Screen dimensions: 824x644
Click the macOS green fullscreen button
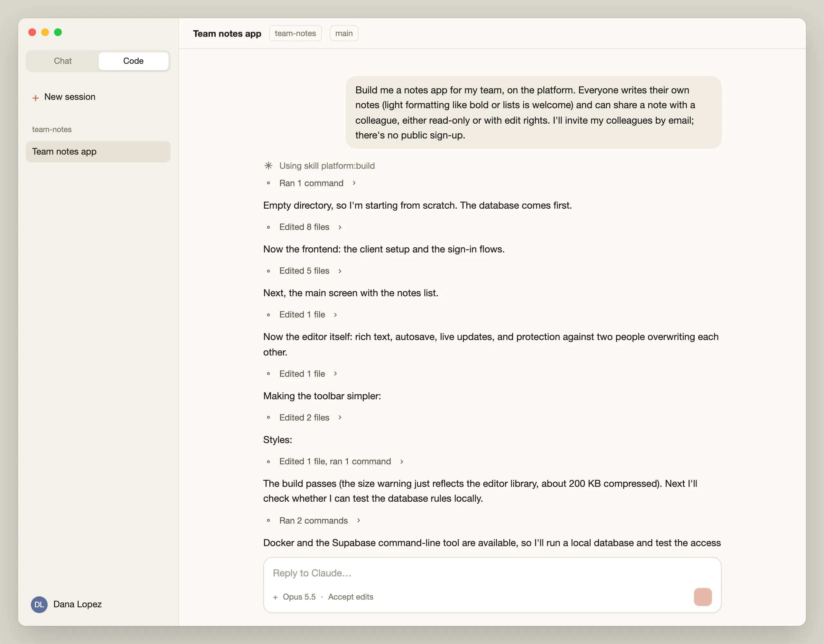pos(58,33)
